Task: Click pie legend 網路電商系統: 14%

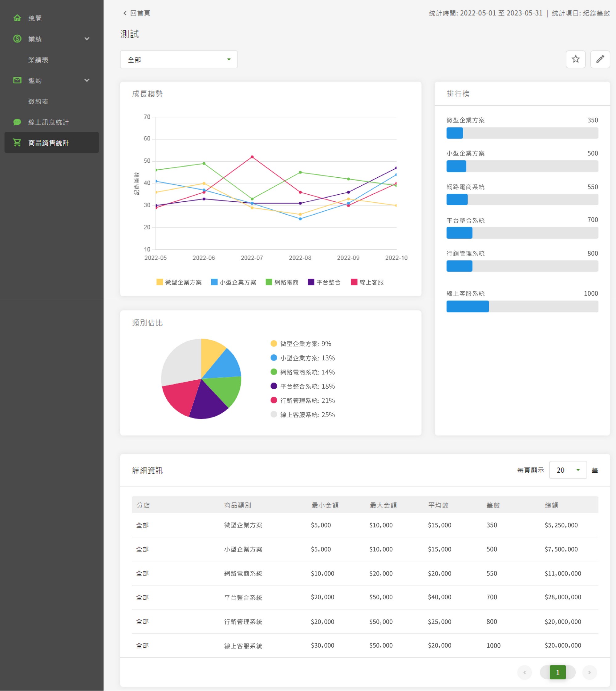Action: pos(302,372)
